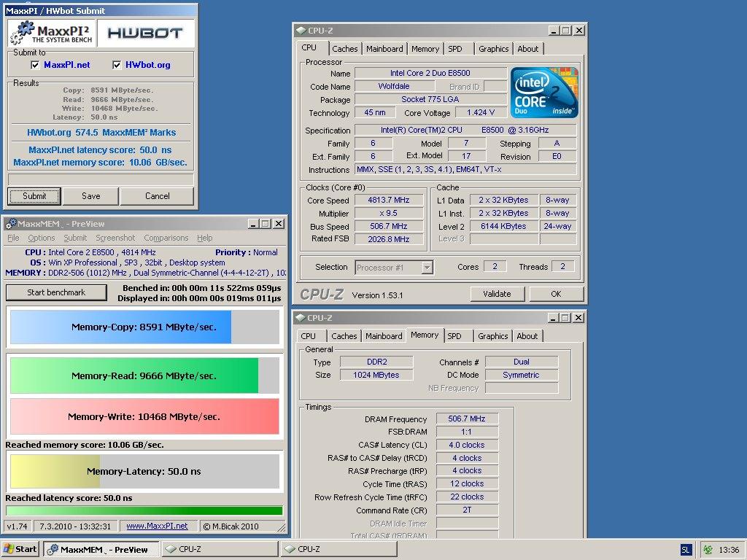Open the Windows Start menu
The height and width of the screenshot is (560, 747).
pos(20,549)
